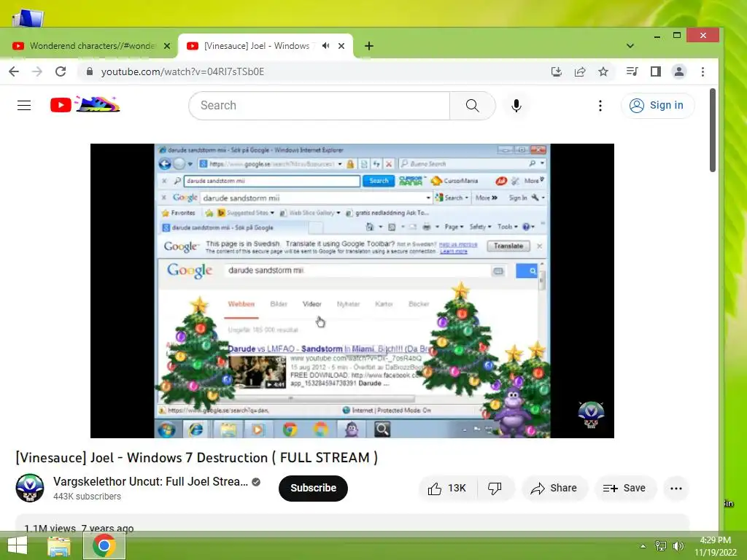
Task: Like the video with 13K
Action: pos(447,488)
